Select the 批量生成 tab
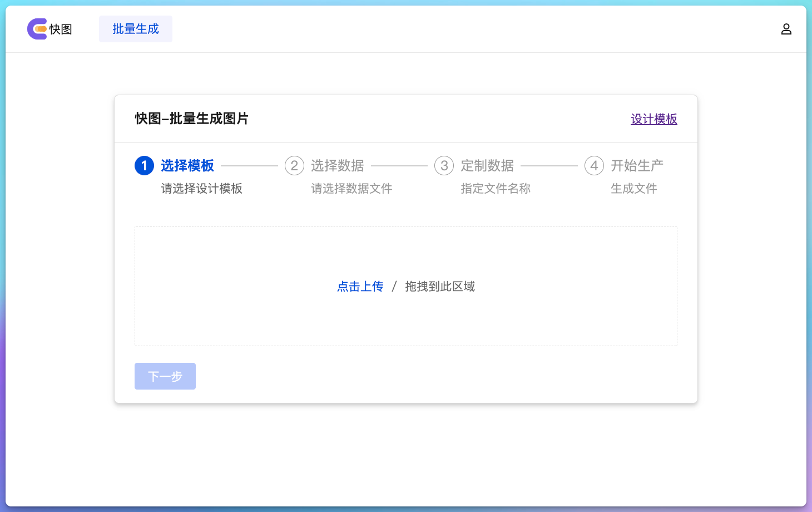This screenshot has width=812, height=512. tap(136, 29)
